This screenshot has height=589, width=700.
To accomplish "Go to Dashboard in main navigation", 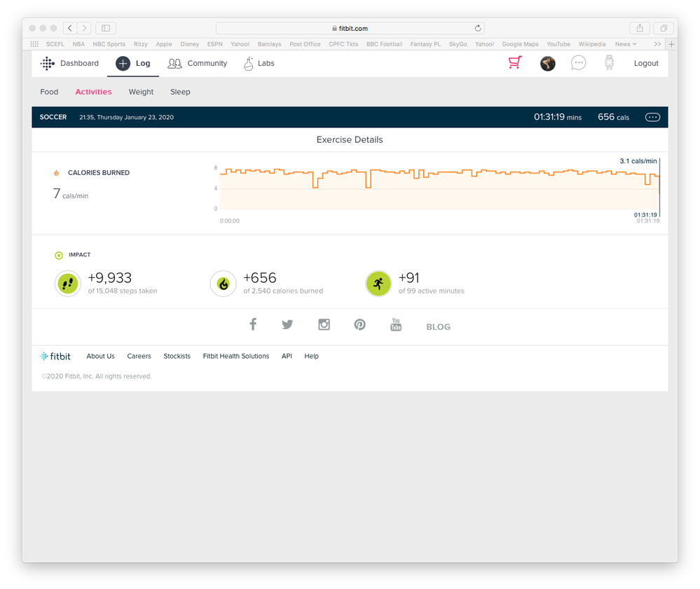I will pyautogui.click(x=79, y=63).
